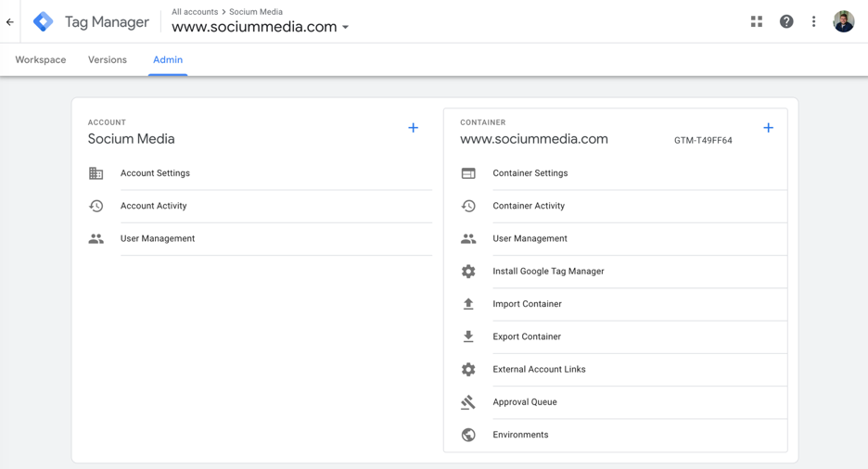Click the Environments globe icon
The image size is (868, 469).
[x=468, y=435]
